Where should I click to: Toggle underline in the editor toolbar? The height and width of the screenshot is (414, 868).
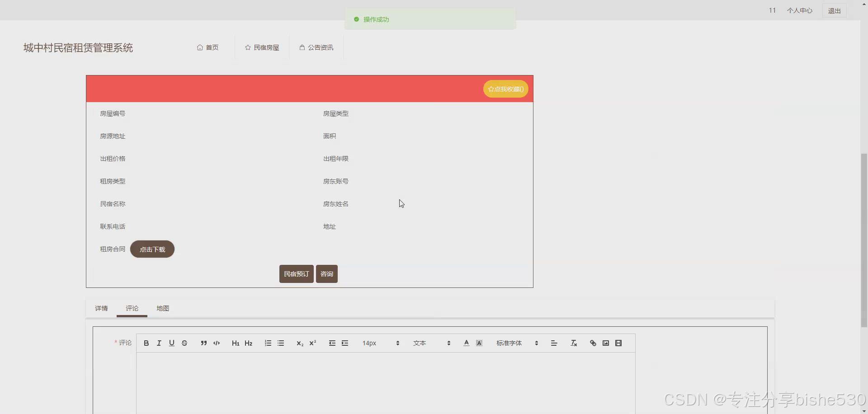[171, 343]
